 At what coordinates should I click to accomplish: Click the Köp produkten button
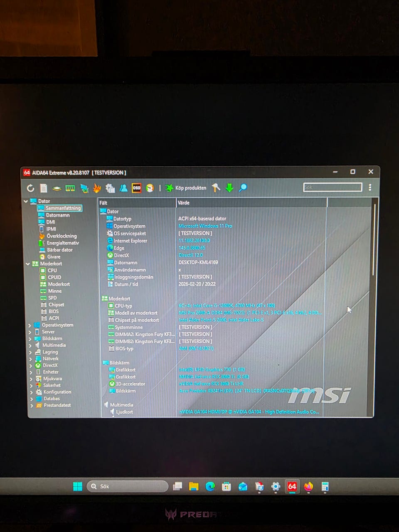click(x=186, y=188)
